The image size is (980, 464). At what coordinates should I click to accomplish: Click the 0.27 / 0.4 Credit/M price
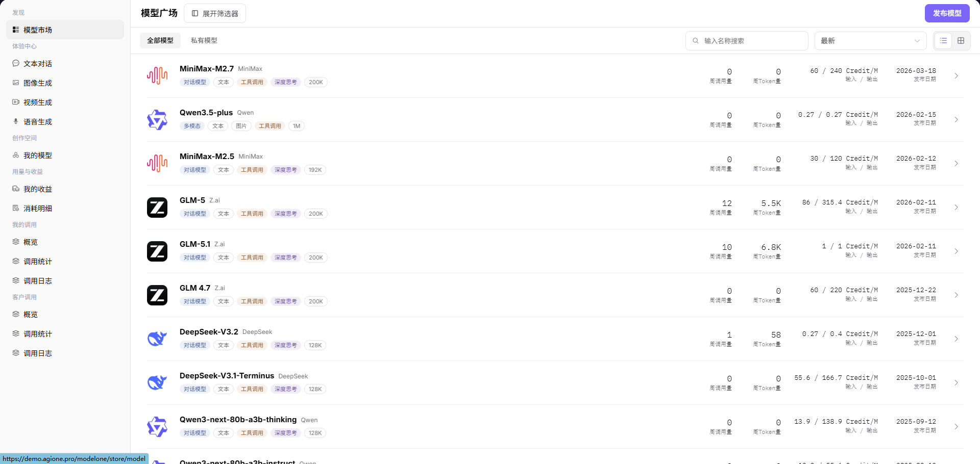coord(840,334)
